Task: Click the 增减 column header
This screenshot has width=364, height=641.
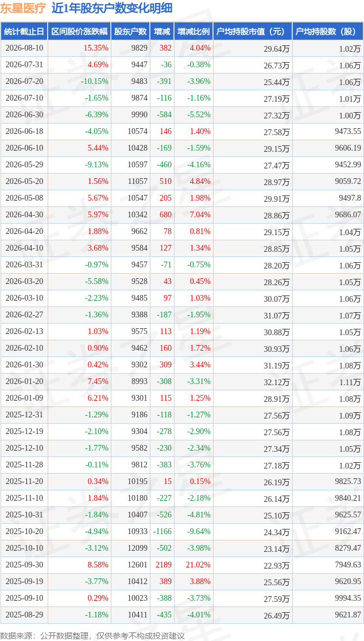Action: coord(162,32)
